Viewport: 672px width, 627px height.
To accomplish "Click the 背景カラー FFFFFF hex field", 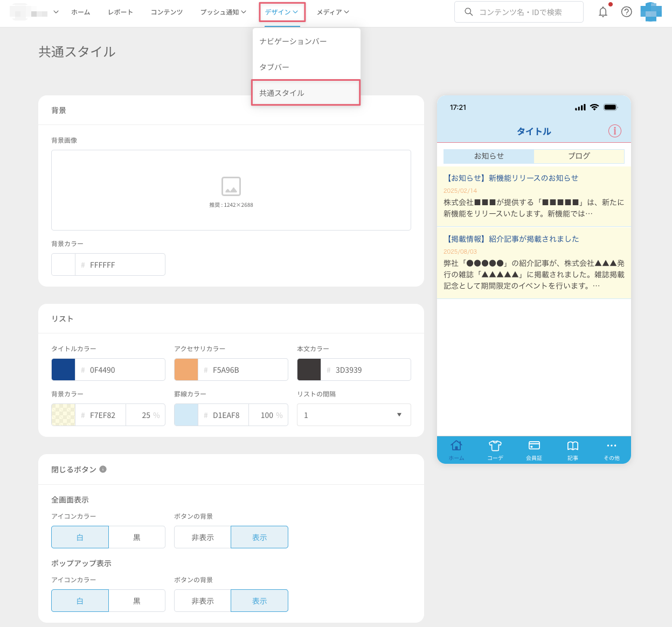I will [120, 264].
